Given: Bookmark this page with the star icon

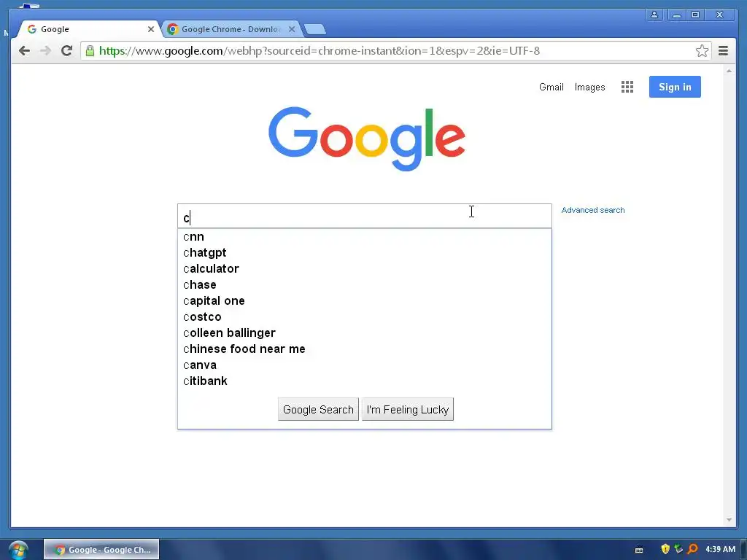Looking at the screenshot, I should (702, 51).
